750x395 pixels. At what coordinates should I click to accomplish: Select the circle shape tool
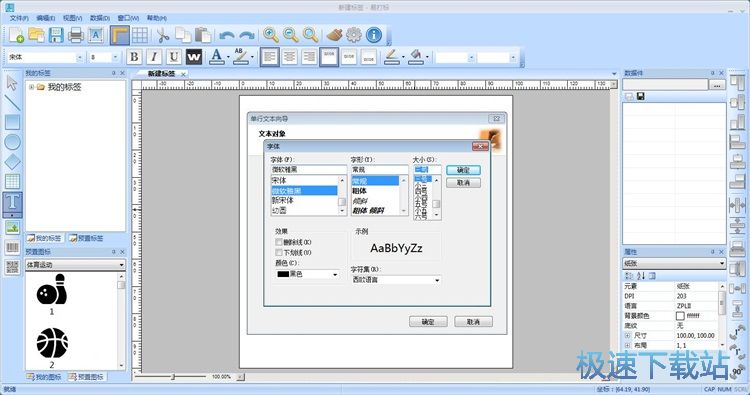(x=12, y=142)
